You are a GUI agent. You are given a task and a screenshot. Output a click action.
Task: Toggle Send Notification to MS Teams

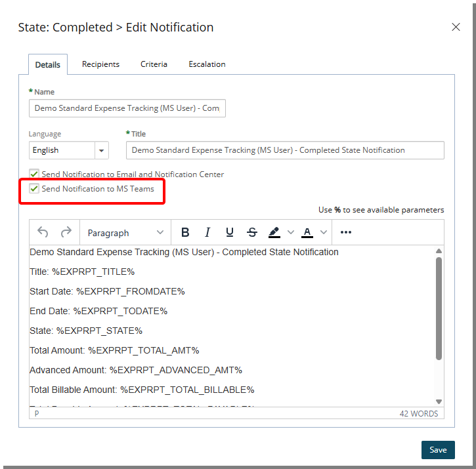pos(34,189)
